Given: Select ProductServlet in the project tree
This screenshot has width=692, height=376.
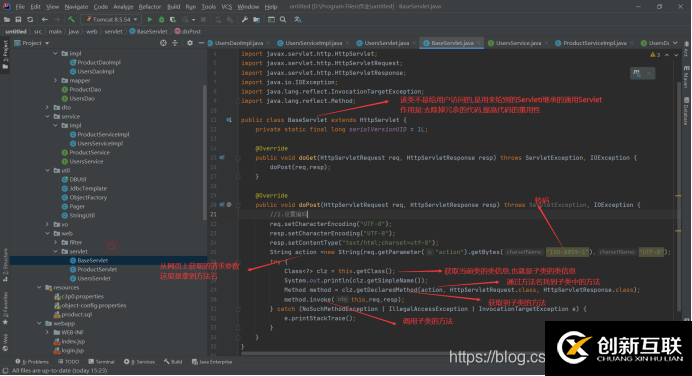Looking at the screenshot, I should pyautogui.click(x=97, y=269).
